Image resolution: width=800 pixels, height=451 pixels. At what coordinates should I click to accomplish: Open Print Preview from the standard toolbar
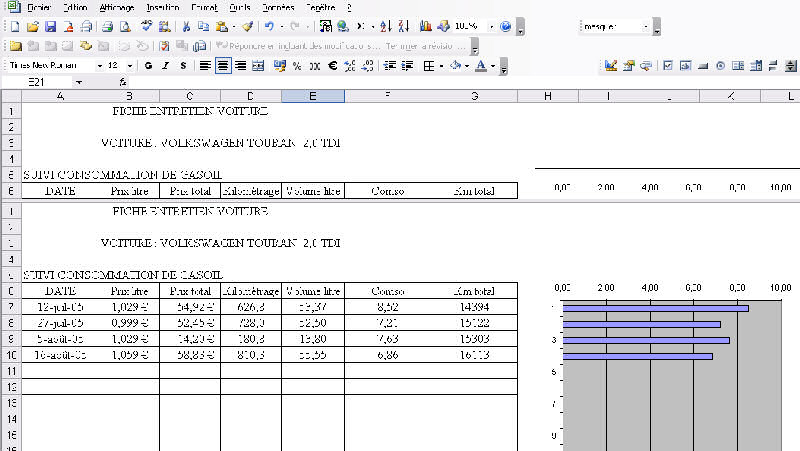(x=125, y=26)
